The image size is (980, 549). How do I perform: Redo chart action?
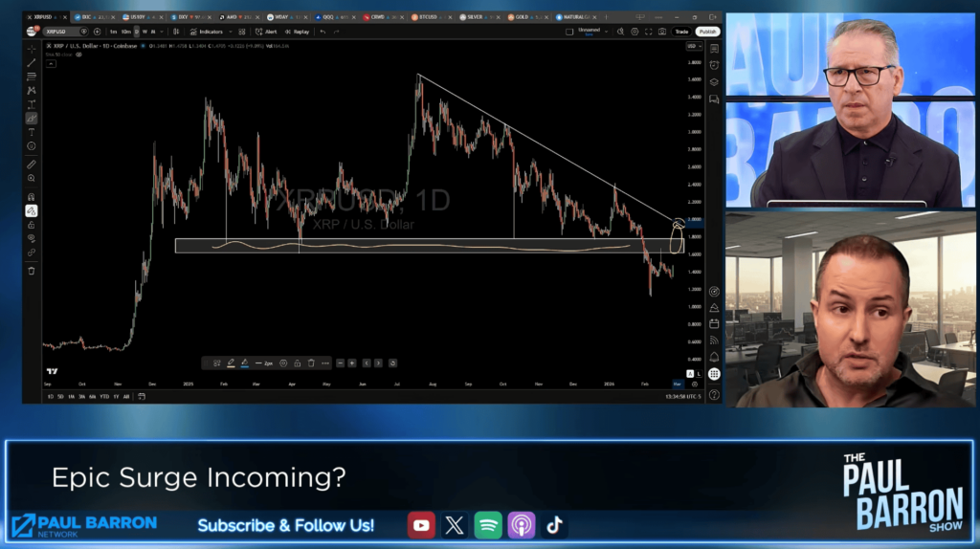[x=337, y=32]
